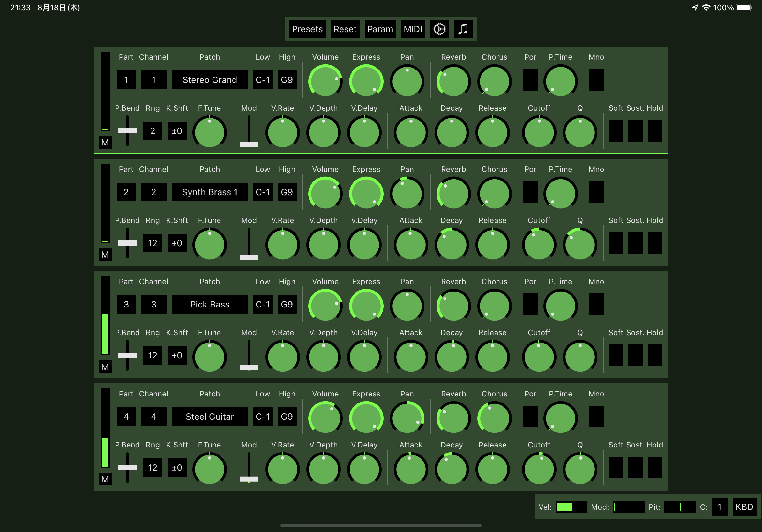
Task: Open the MIDI menu
Action: (413, 29)
